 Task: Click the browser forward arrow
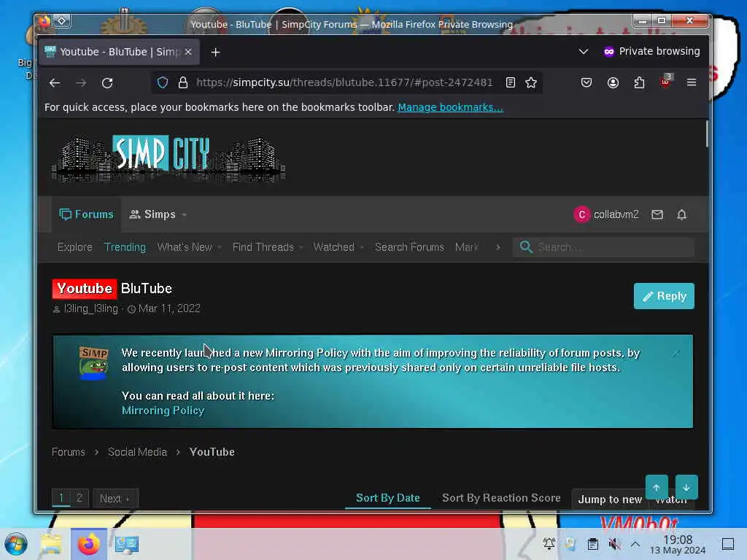81,83
